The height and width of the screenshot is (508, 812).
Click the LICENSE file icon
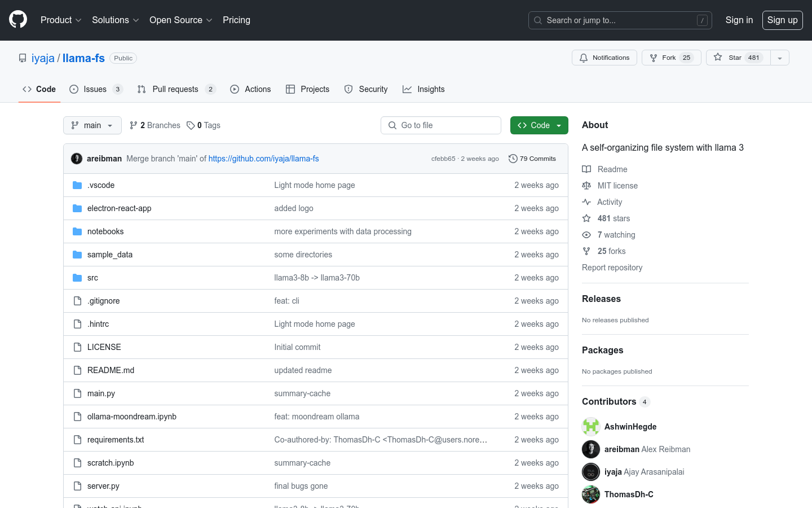[77, 347]
